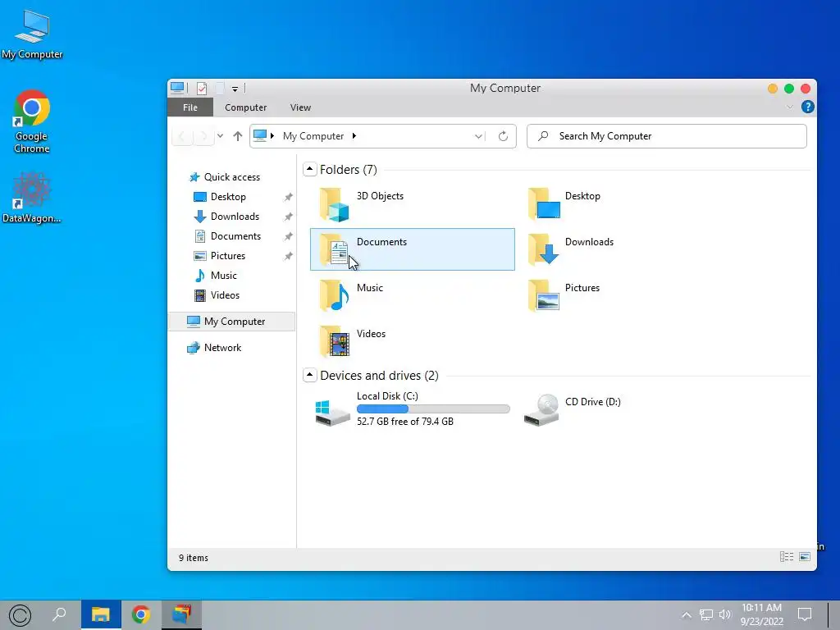Open the notification center

(805, 614)
